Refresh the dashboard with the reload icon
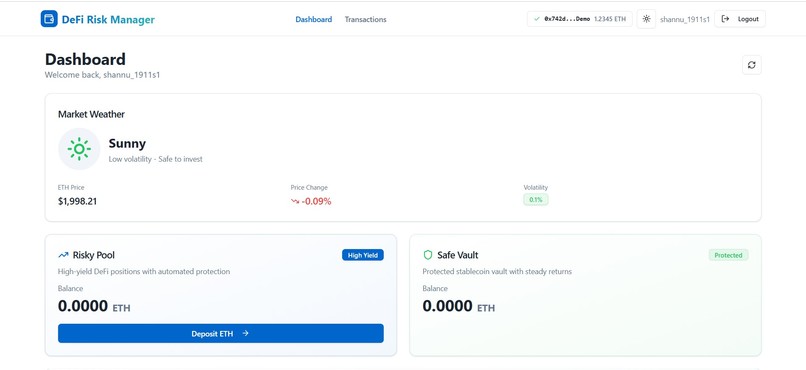The height and width of the screenshot is (370, 806). [752, 65]
